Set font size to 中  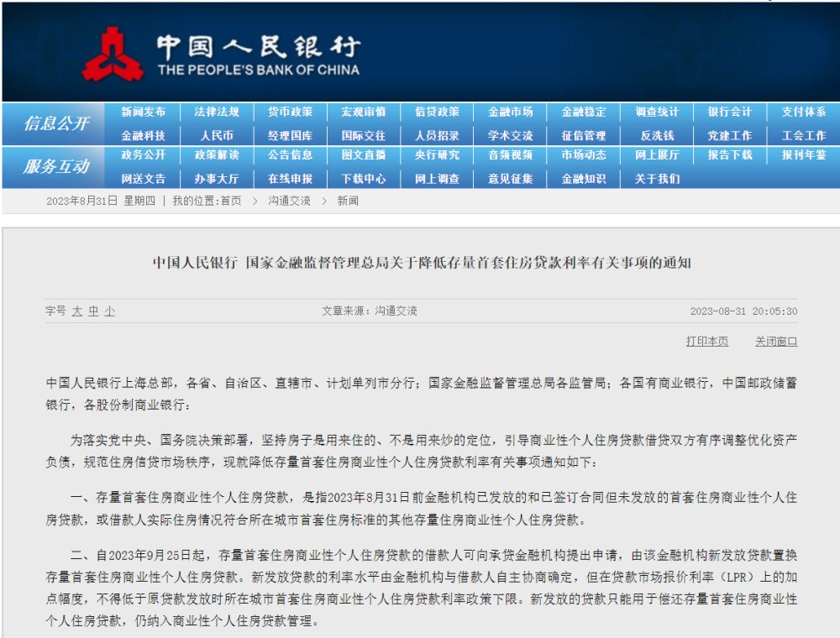click(x=94, y=311)
